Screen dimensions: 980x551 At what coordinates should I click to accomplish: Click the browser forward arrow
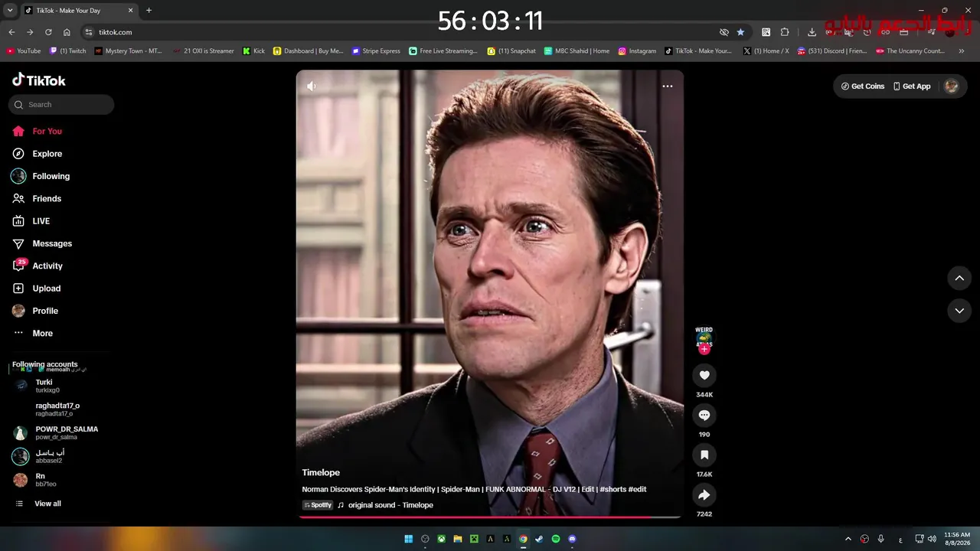click(x=30, y=32)
